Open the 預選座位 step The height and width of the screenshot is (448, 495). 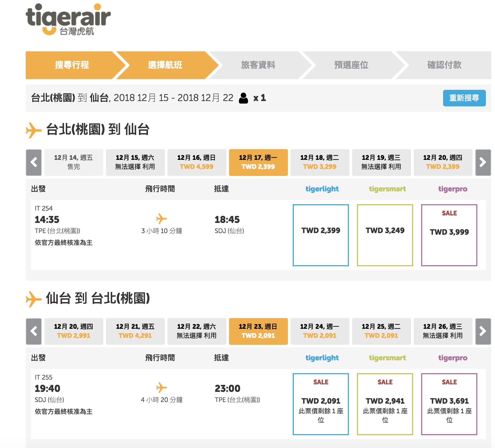(351, 65)
